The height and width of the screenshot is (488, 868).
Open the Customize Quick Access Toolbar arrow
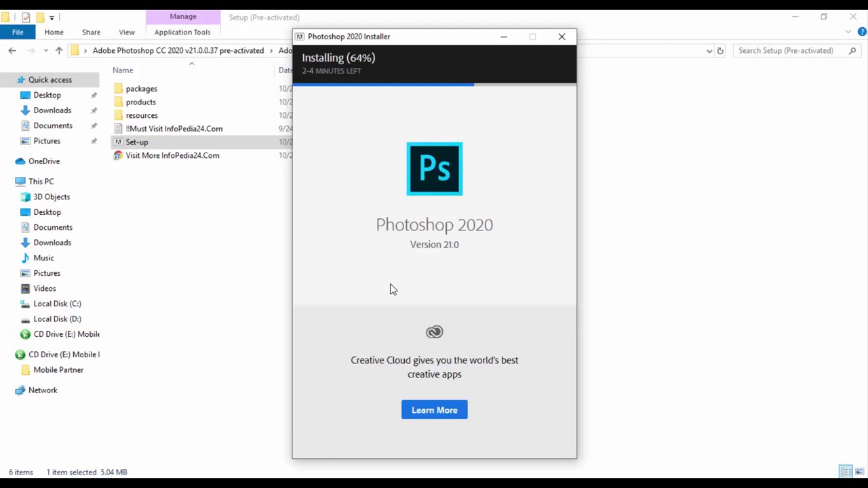(52, 18)
